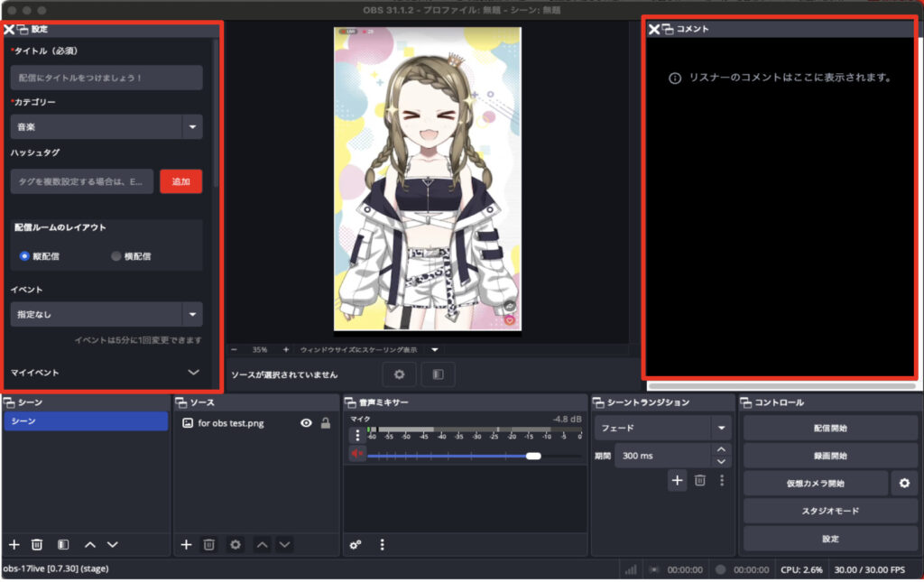
Task: Add a transition with the plus icon
Action: [677, 480]
